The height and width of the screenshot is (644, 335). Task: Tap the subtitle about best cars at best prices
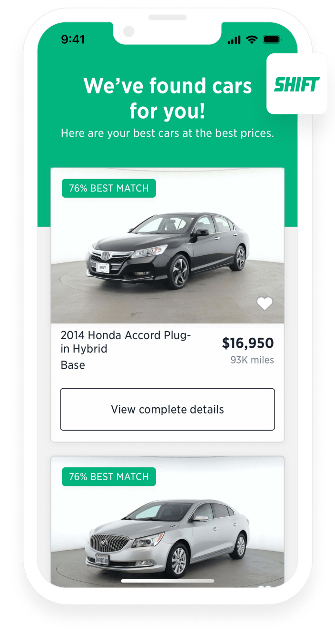[167, 133]
